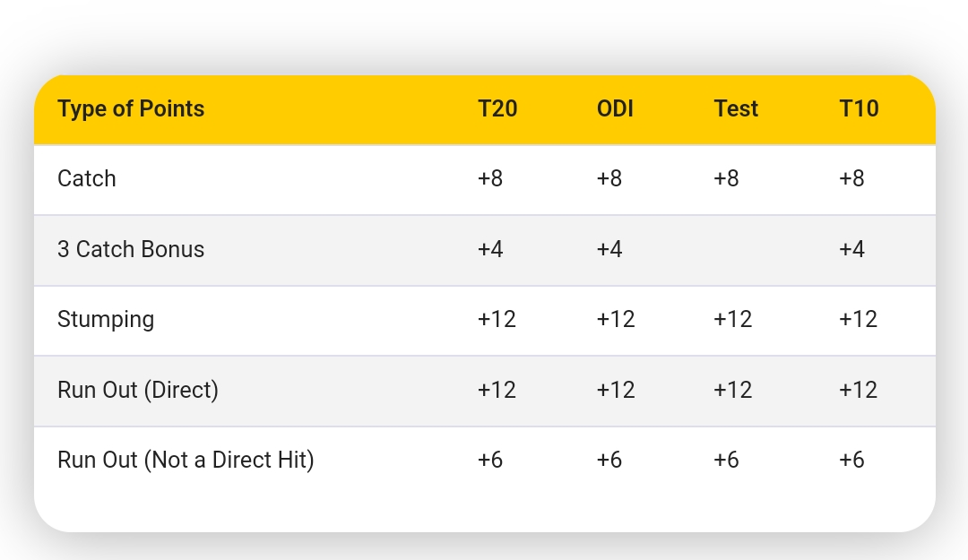Select the T10 value for Run Out (Direct)
The width and height of the screenshot is (968, 560).
tap(858, 390)
